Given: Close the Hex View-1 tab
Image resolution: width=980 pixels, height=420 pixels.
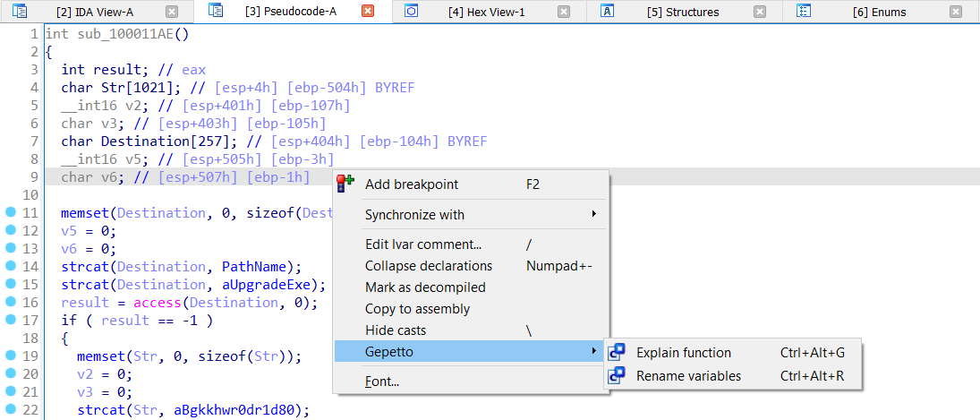Looking at the screenshot, I should pos(563,12).
